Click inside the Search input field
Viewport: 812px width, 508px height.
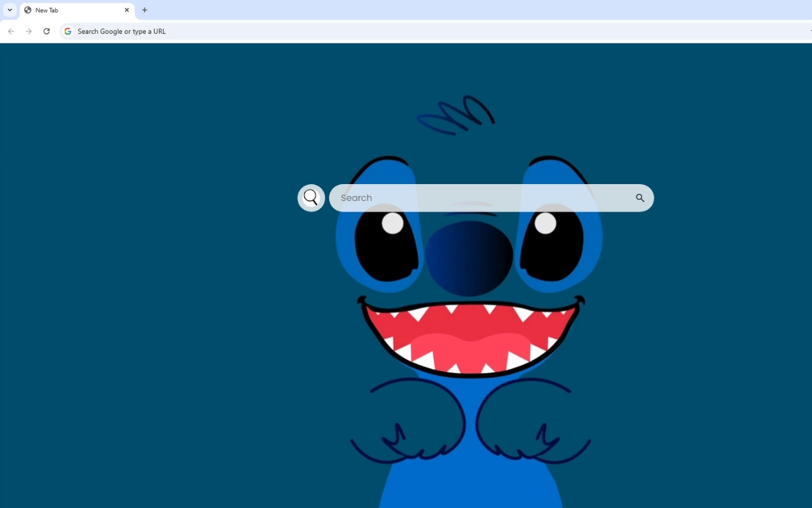click(x=444, y=197)
